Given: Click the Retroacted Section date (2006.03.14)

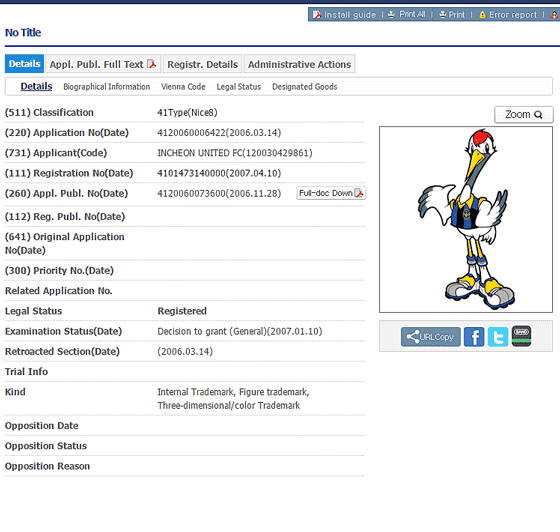Looking at the screenshot, I should click(x=185, y=352).
